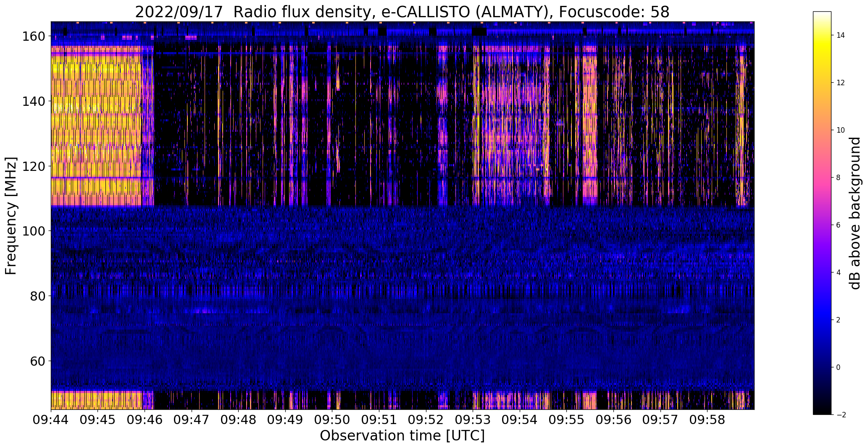The width and height of the screenshot is (868, 448).
Task: Click the colorbar tick value 14
Action: (x=841, y=35)
